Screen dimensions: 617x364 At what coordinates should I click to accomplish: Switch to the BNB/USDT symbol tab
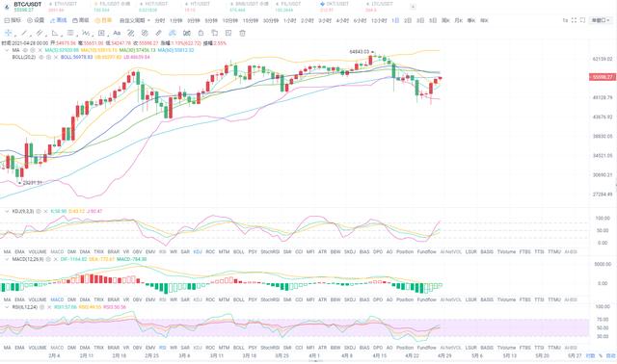point(249,7)
